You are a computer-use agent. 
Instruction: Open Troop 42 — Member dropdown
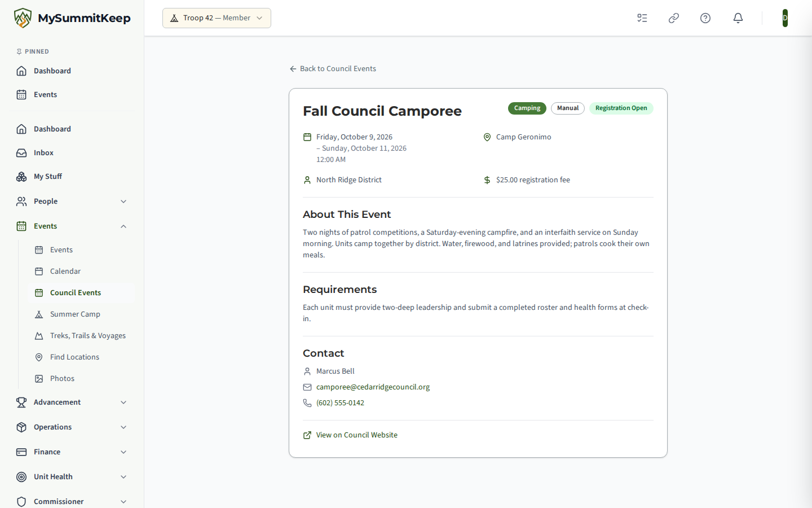(x=217, y=18)
